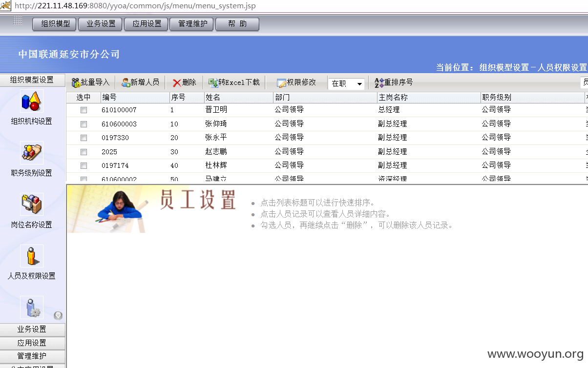
Task: Sort by the 序号 column header
Action: pyautogui.click(x=187, y=98)
